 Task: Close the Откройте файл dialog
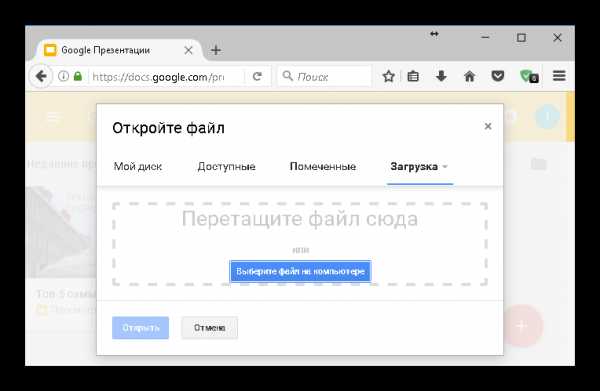488,126
